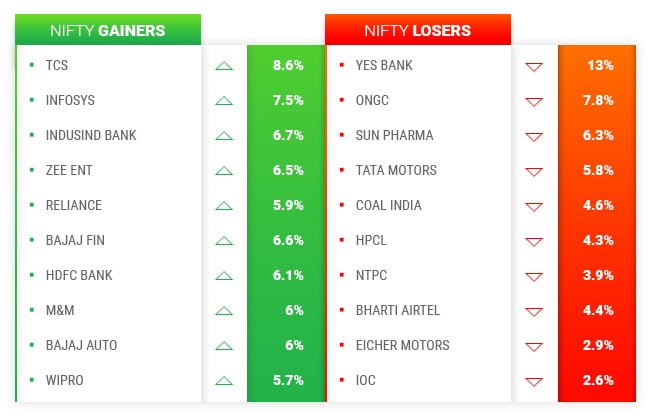Open the INDUSIND BANK stock entry
The image size is (650, 418).
tap(91, 136)
